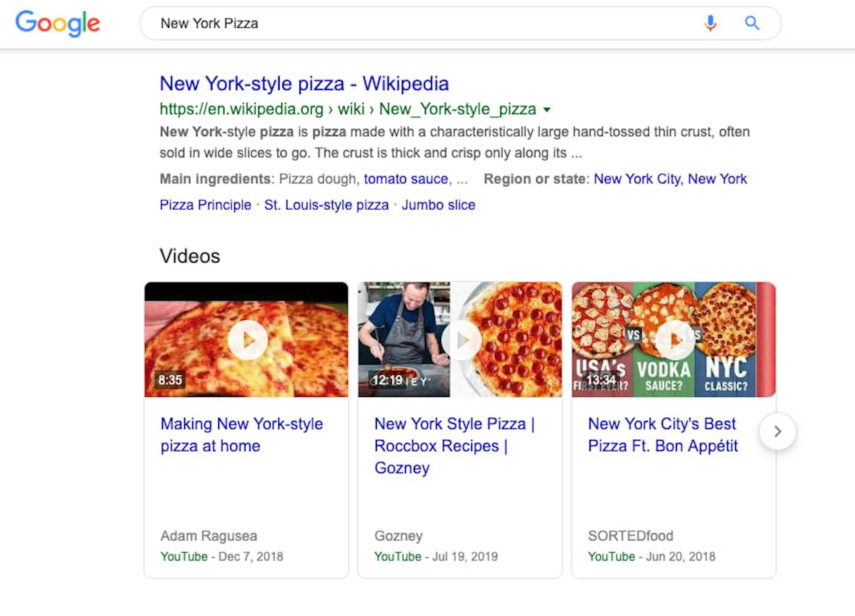Click the voice search microphone icon

710,23
